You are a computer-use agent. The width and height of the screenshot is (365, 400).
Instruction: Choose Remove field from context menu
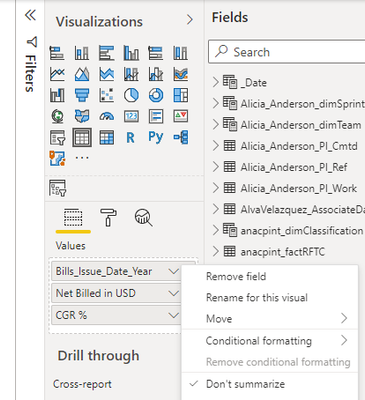270,276
